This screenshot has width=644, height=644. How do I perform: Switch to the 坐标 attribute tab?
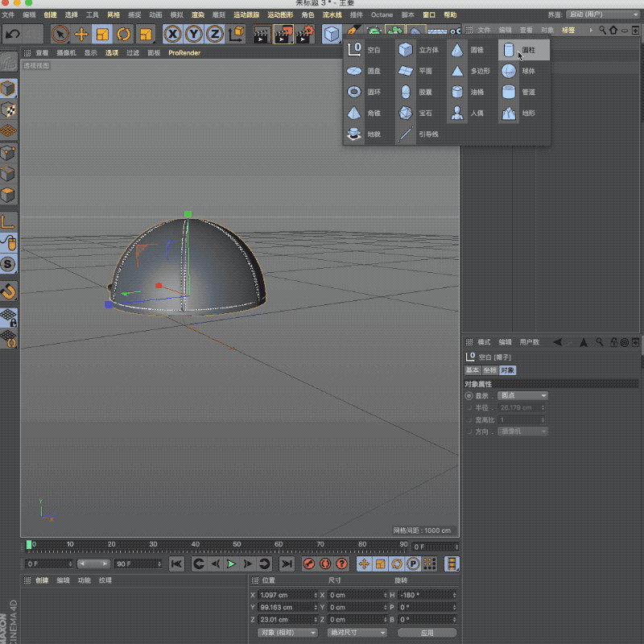click(x=489, y=370)
